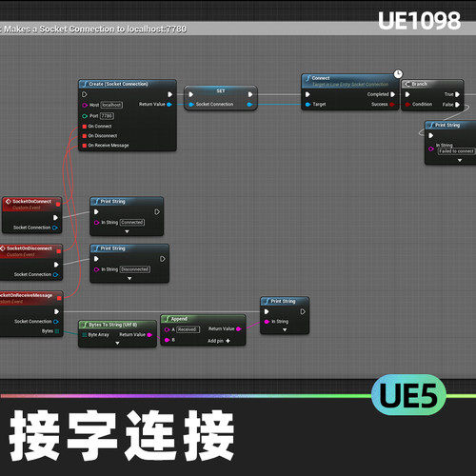The height and width of the screenshot is (476, 476).
Task: Click the latent clock icon on Connect node
Action: pos(398,74)
